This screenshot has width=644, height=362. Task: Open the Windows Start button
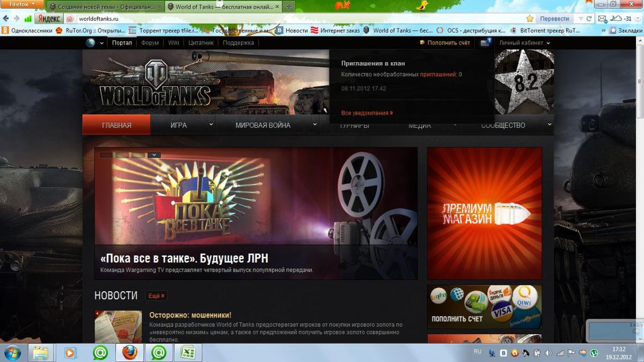pos(12,352)
